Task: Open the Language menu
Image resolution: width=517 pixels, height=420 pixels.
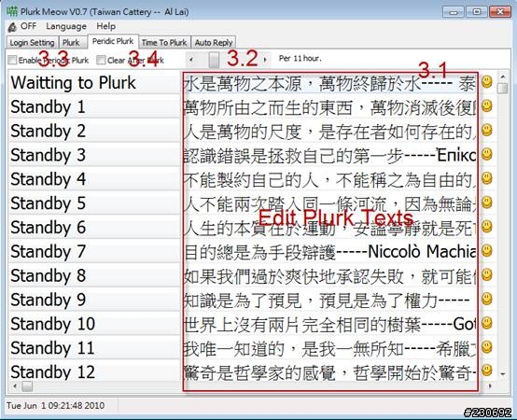Action: [x=66, y=26]
